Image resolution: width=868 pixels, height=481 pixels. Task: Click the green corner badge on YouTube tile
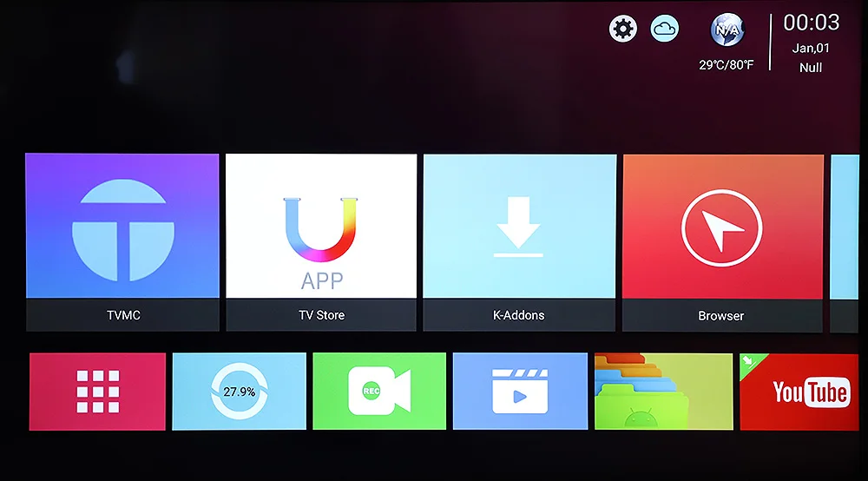click(x=749, y=363)
